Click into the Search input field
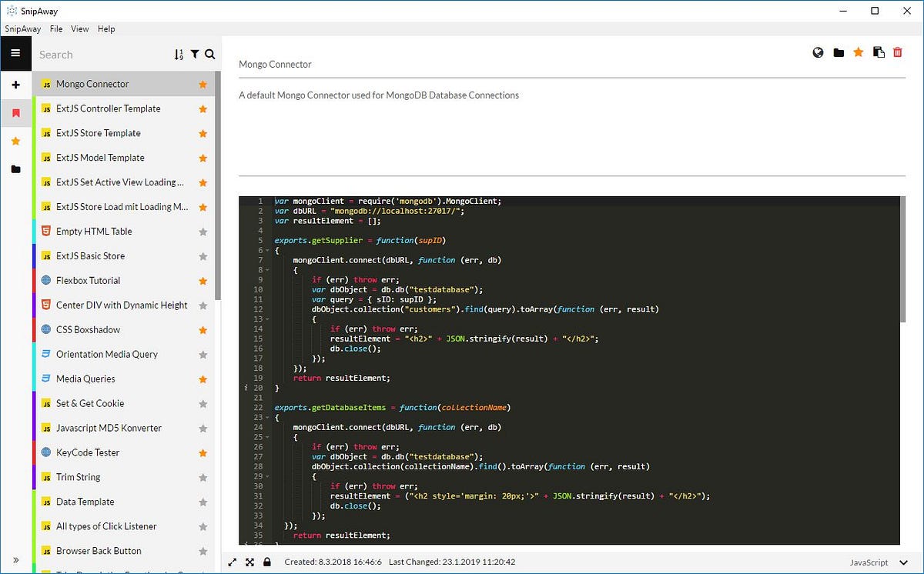The image size is (924, 574). coord(100,54)
